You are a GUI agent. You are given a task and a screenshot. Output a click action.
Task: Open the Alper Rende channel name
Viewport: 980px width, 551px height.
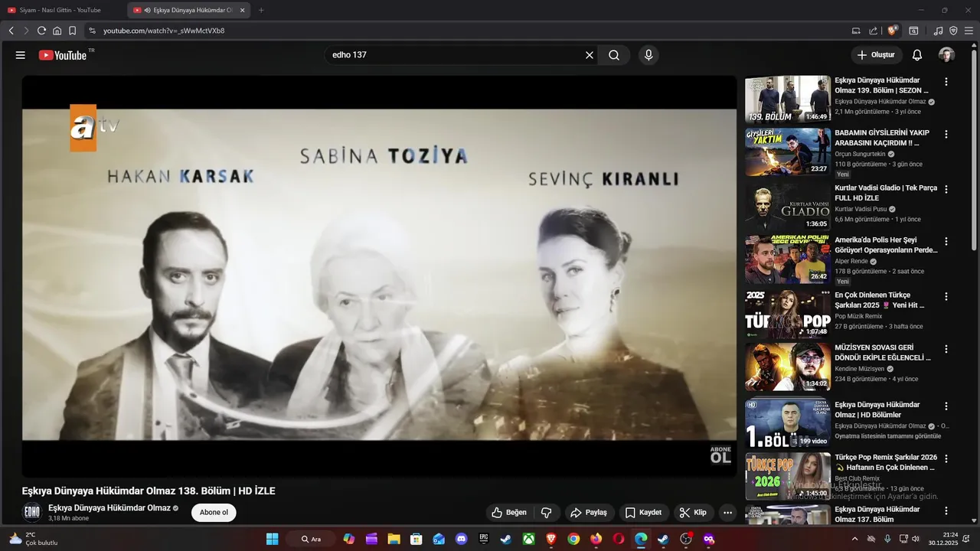click(851, 261)
